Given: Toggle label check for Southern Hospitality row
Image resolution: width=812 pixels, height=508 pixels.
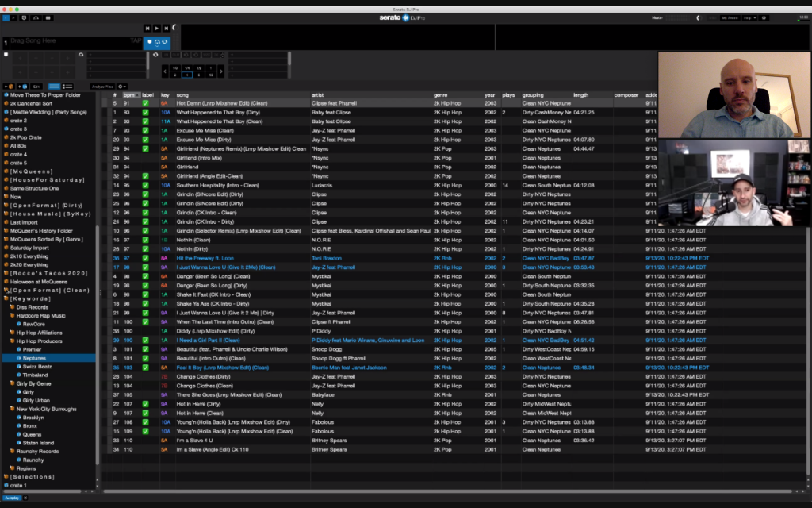Looking at the screenshot, I should [x=146, y=185].
